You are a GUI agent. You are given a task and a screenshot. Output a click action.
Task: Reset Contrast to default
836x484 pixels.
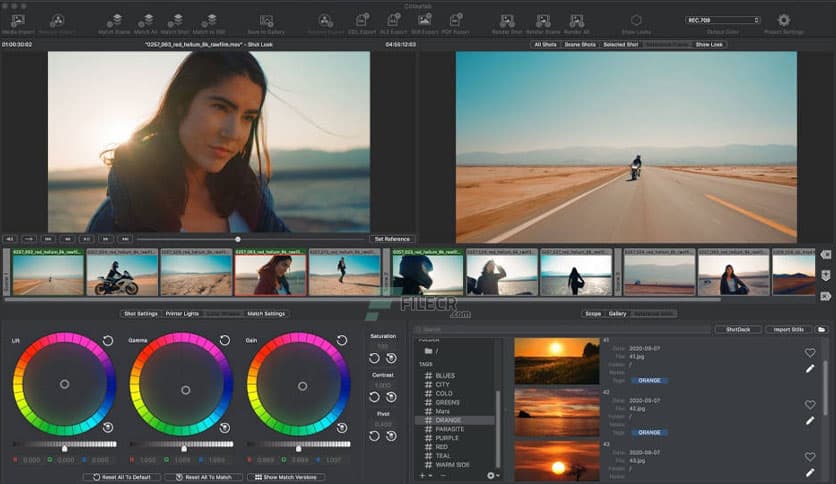(374, 397)
